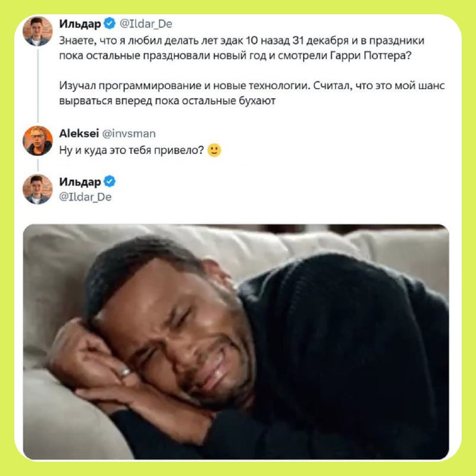
Task: Open Ильдар's profile picture in first tweet
Action: [x=37, y=32]
